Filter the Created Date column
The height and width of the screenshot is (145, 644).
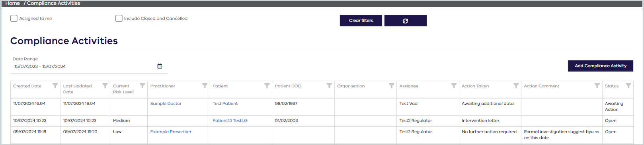pos(55,86)
